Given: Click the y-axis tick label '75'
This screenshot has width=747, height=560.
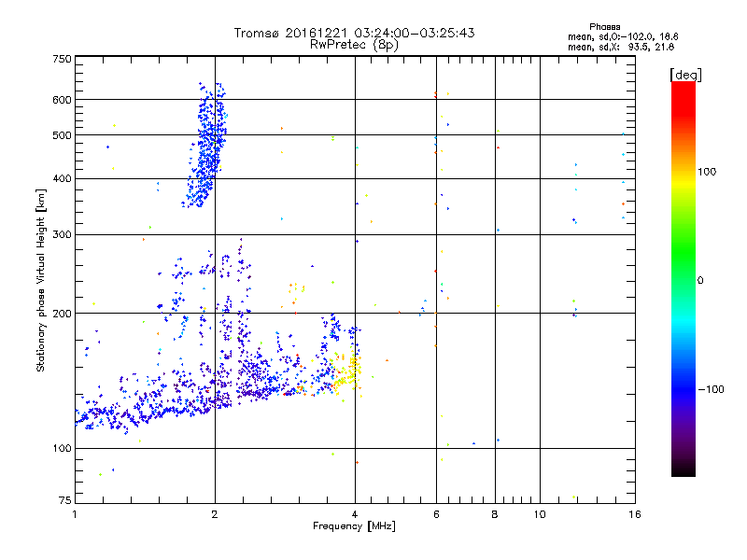Looking at the screenshot, I should (65, 500).
